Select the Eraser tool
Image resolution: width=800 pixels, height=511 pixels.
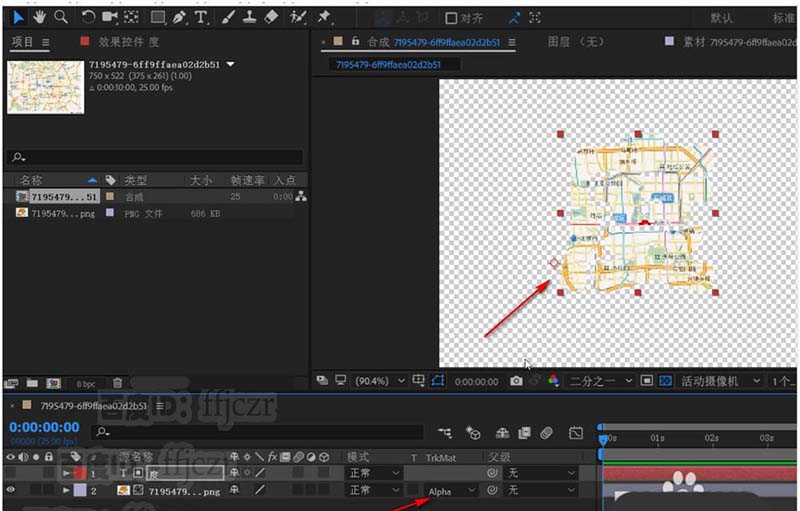click(x=270, y=17)
